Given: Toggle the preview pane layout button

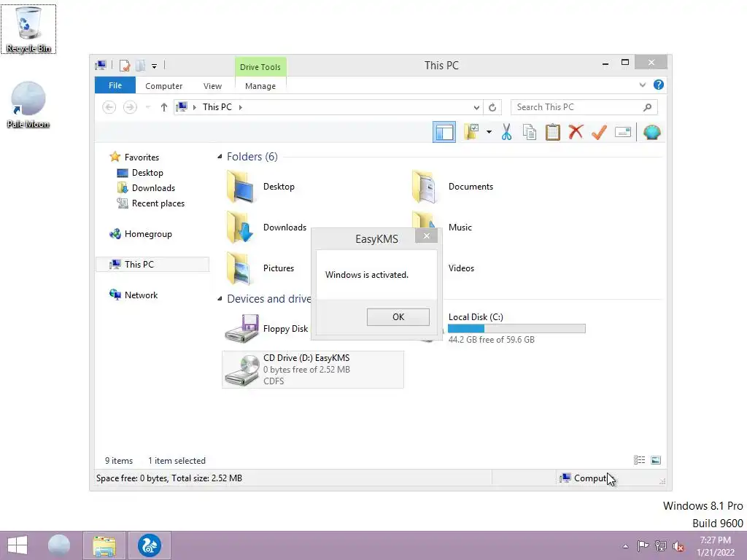Looking at the screenshot, I should click(444, 133).
